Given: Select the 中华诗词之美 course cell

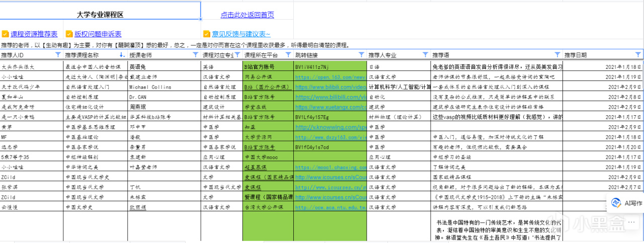Looking at the screenshot, I should [x=96, y=167].
